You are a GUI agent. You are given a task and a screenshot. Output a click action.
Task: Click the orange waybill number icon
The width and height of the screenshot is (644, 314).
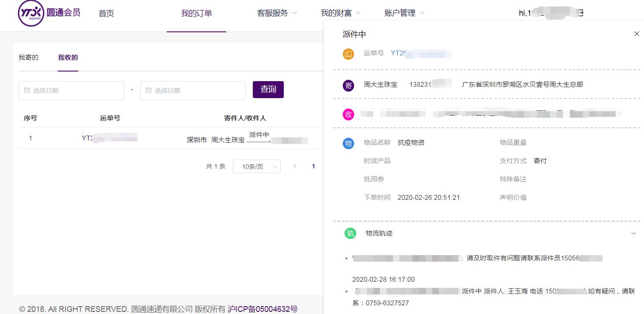click(348, 54)
